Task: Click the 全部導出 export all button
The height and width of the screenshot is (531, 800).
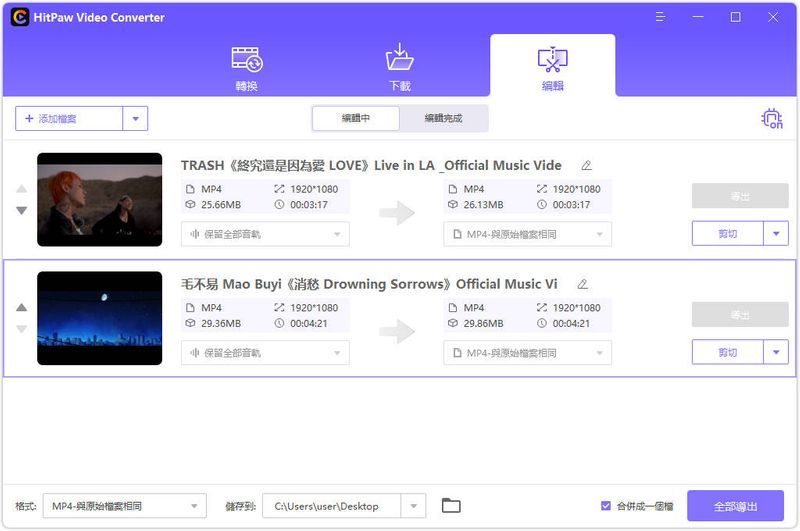Action: 735,506
